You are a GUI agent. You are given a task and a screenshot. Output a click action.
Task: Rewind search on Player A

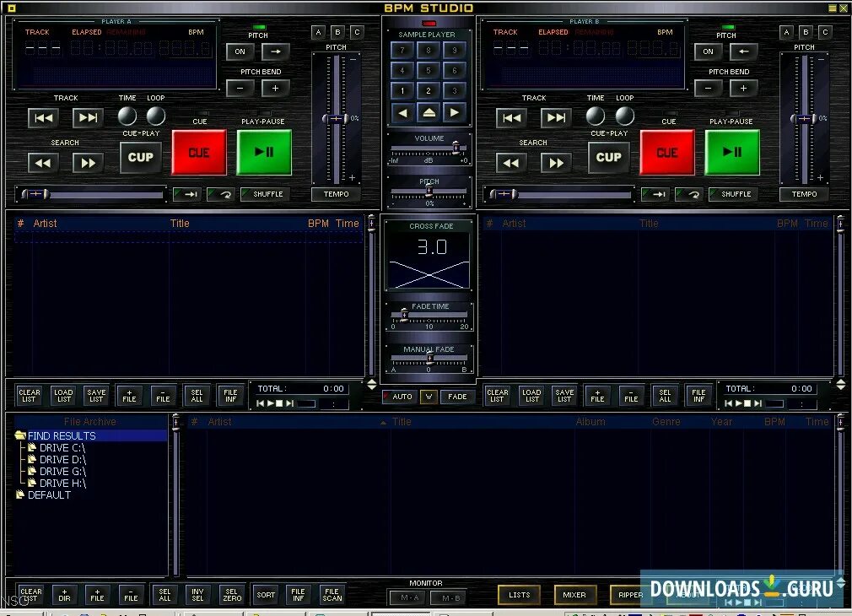click(x=44, y=163)
